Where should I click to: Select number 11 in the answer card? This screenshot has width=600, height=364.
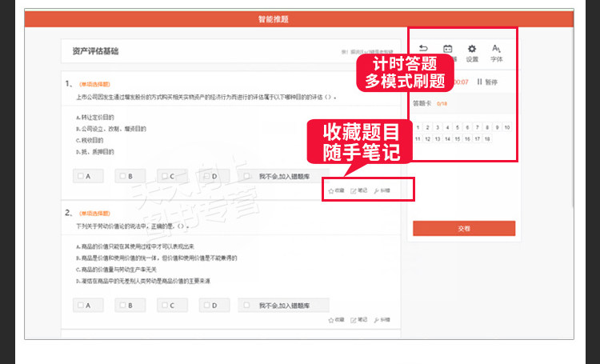pos(418,139)
